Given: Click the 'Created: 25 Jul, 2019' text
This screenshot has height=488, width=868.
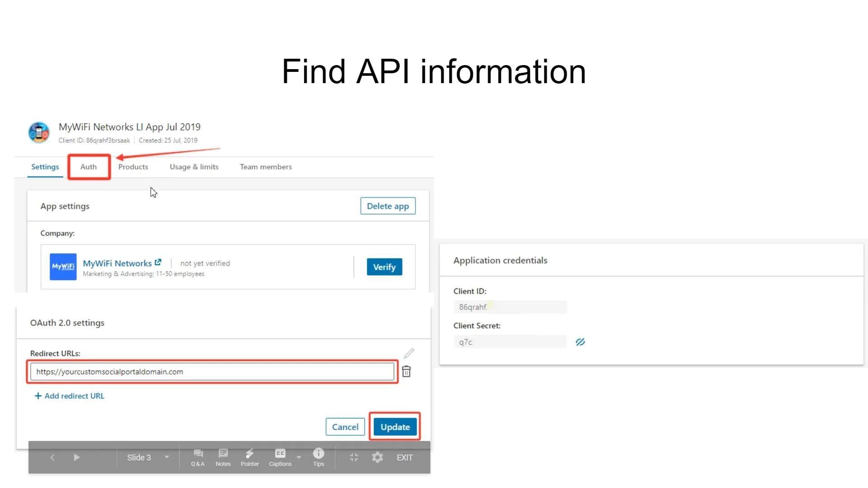Looking at the screenshot, I should [x=168, y=141].
